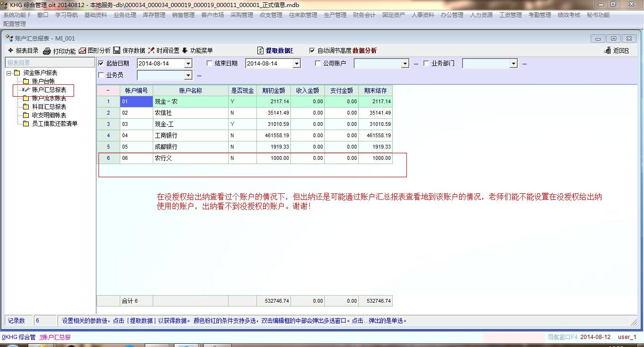Image resolution: width=644 pixels, height=347 pixels.
Task: Click the green 提取数据 refresh icon
Action: [260, 50]
